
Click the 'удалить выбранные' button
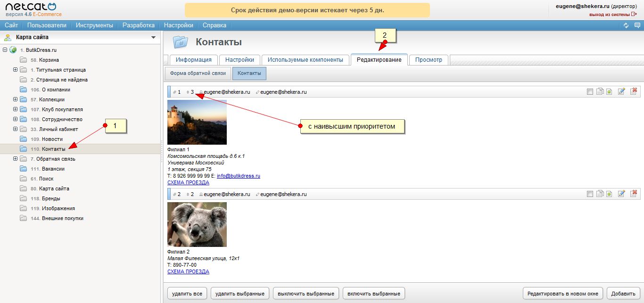[x=240, y=294]
